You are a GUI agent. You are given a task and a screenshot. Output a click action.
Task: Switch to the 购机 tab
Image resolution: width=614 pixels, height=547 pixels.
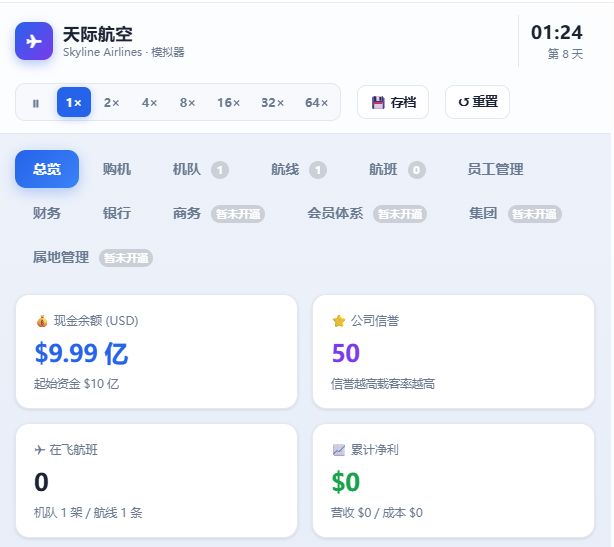click(117, 169)
